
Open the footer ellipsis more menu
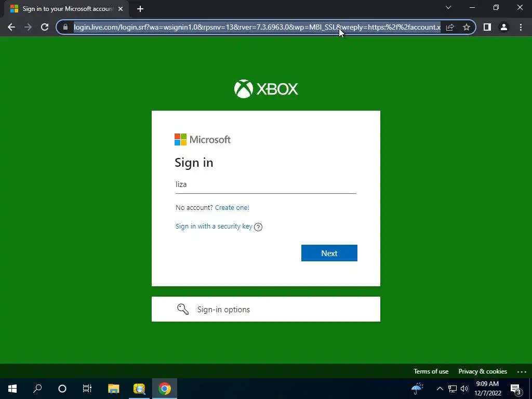[522, 372]
